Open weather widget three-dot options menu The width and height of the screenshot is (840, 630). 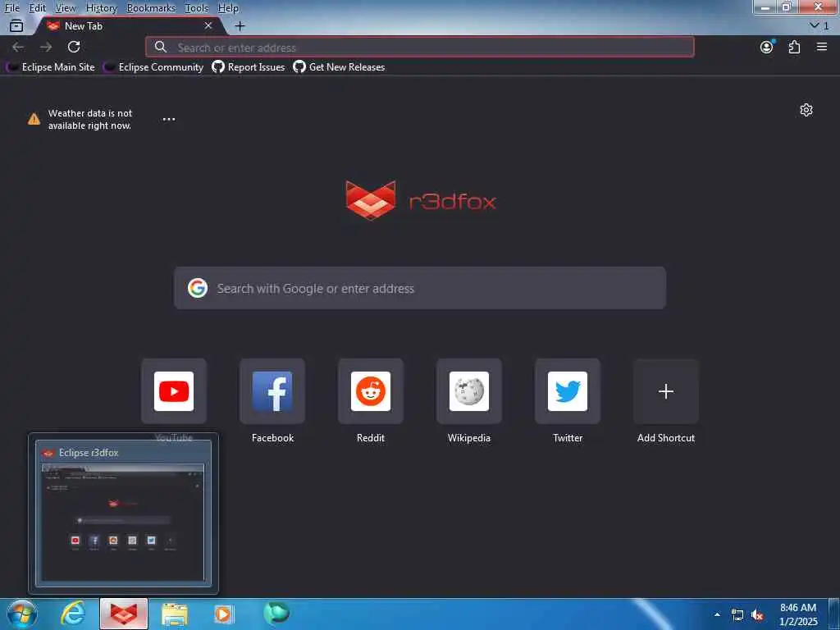(169, 119)
